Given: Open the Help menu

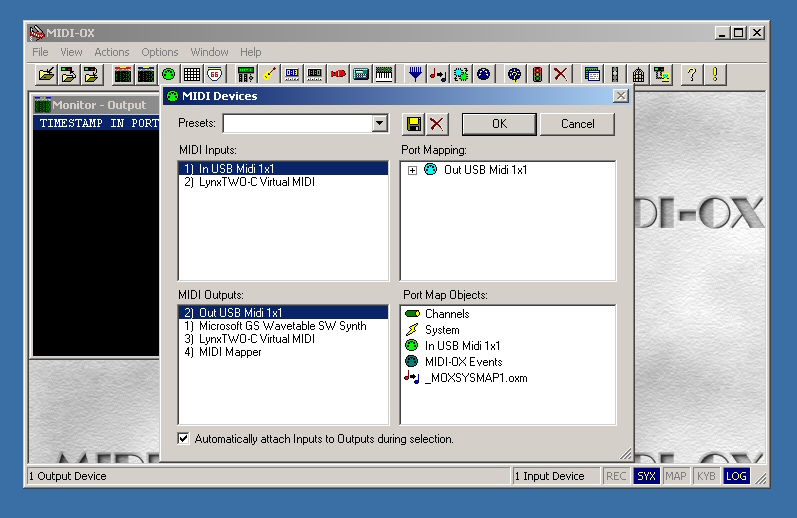Looking at the screenshot, I should (x=251, y=52).
